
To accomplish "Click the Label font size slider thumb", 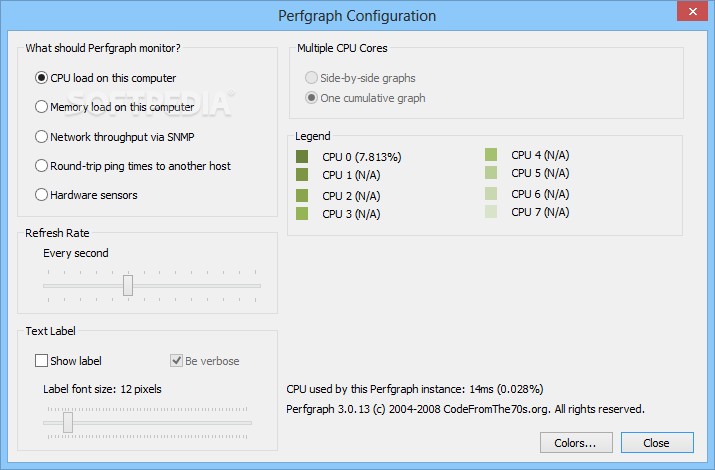I will (x=68, y=423).
